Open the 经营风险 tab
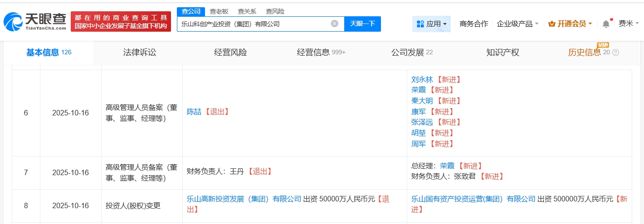The width and height of the screenshot is (644, 224). point(230,52)
